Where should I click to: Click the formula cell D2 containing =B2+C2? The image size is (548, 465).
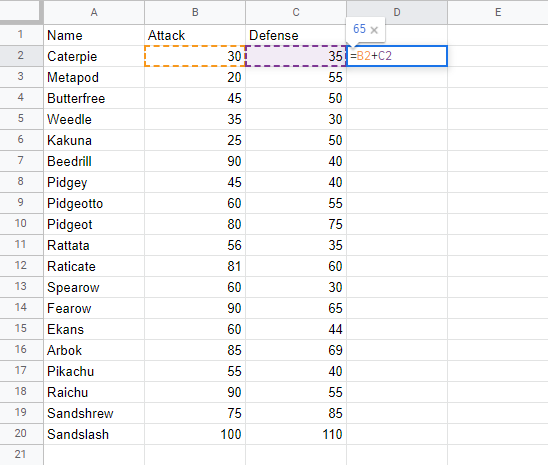coord(397,56)
